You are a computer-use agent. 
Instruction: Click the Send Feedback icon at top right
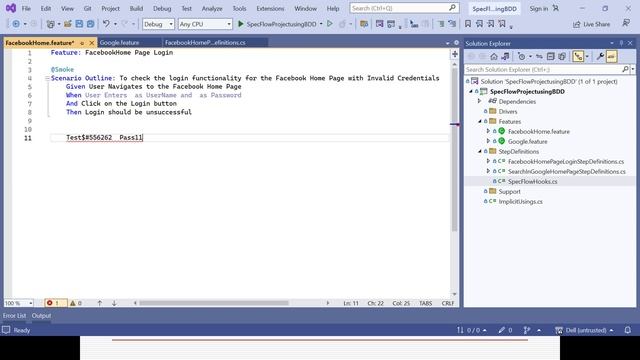tap(626, 24)
